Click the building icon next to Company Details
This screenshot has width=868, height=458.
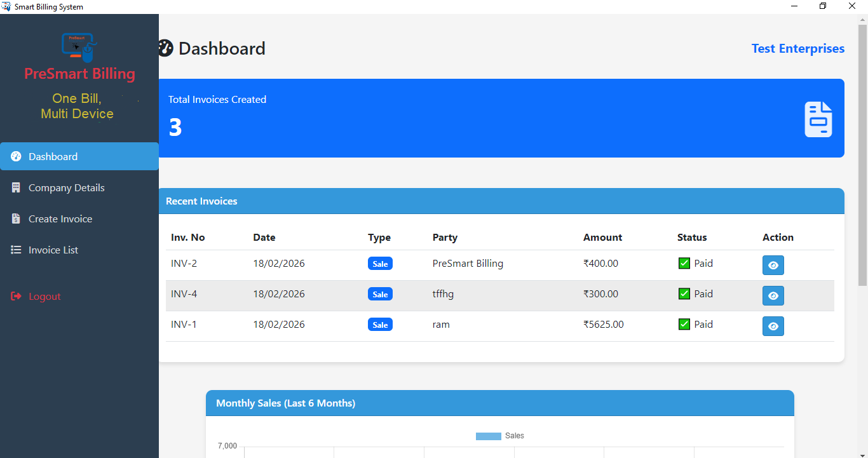15,187
